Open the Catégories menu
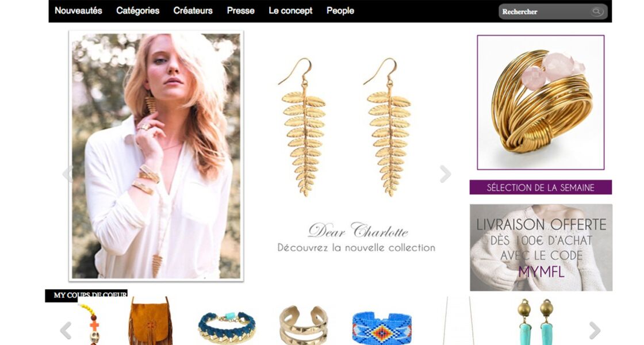This screenshot has width=644, height=345. (x=137, y=11)
